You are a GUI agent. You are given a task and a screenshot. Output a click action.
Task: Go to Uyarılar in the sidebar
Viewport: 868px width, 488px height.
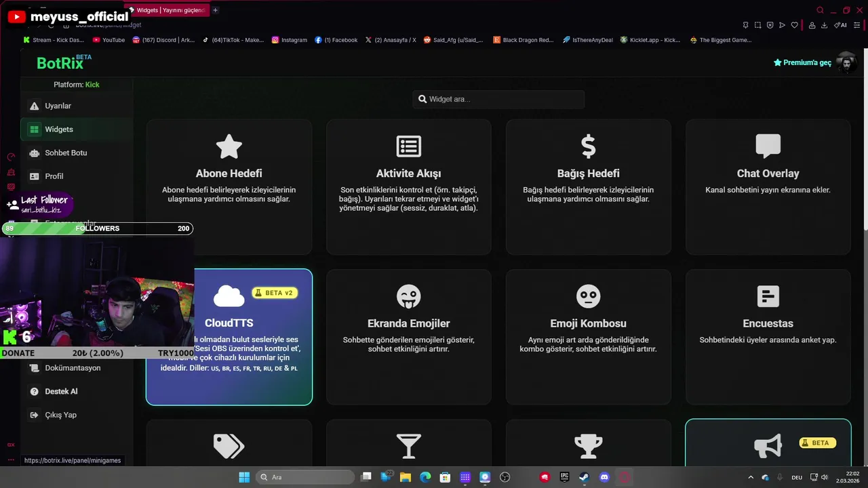click(77, 106)
